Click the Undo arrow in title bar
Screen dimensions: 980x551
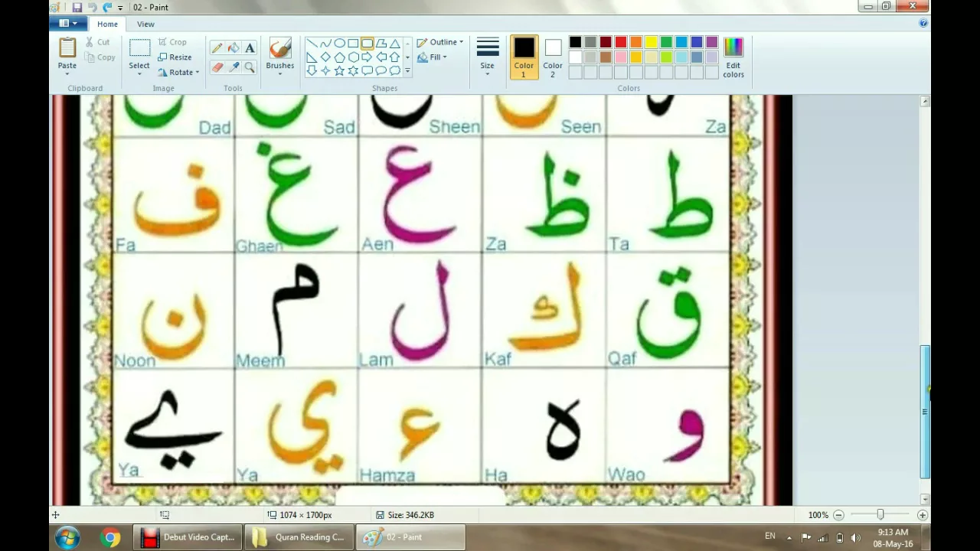[92, 7]
